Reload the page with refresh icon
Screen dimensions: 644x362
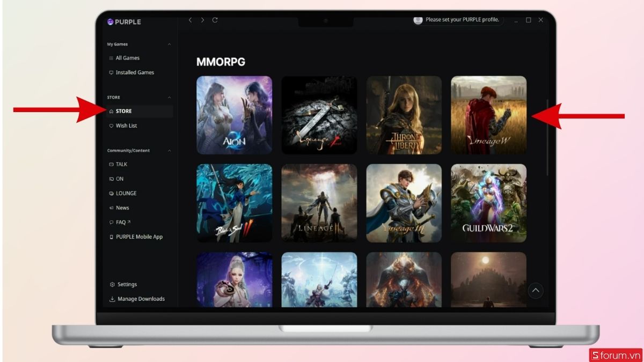pos(215,20)
